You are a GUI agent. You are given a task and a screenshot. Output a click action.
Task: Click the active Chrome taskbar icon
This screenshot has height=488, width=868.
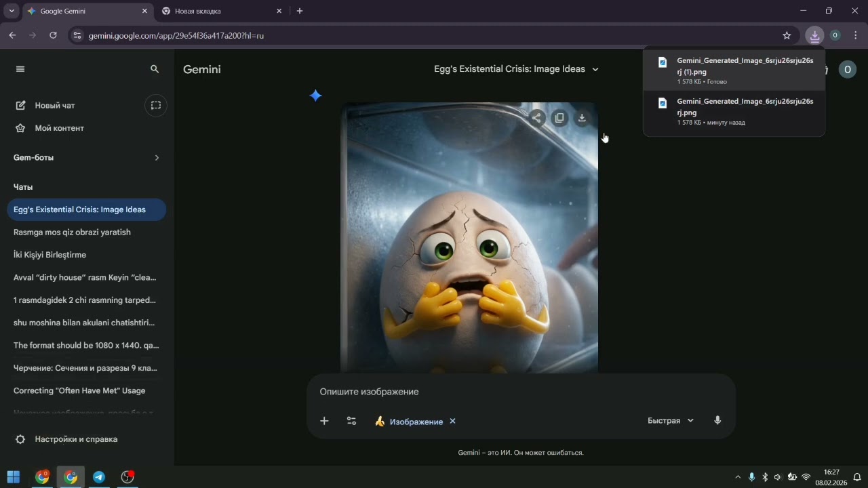coord(71,477)
